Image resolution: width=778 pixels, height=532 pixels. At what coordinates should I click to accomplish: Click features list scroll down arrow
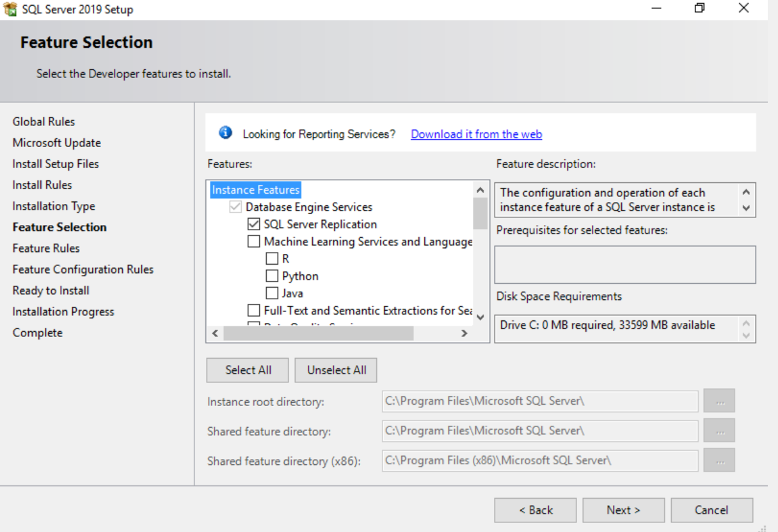coord(480,317)
